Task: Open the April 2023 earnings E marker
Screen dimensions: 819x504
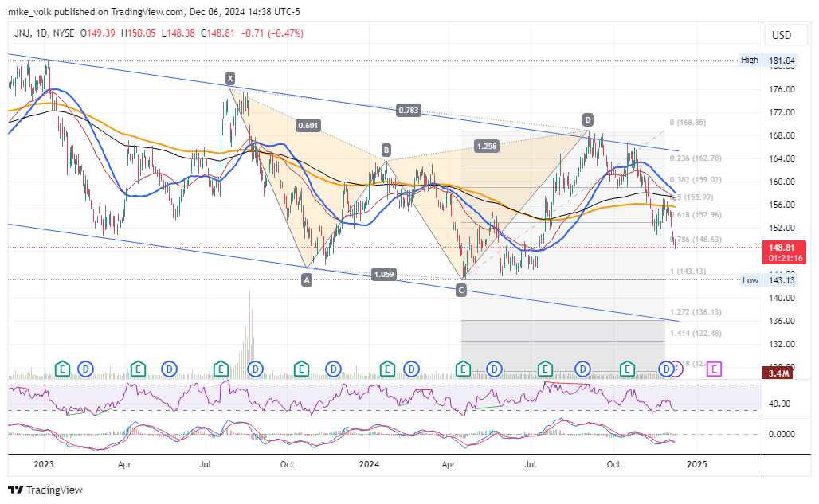Action: coord(138,369)
